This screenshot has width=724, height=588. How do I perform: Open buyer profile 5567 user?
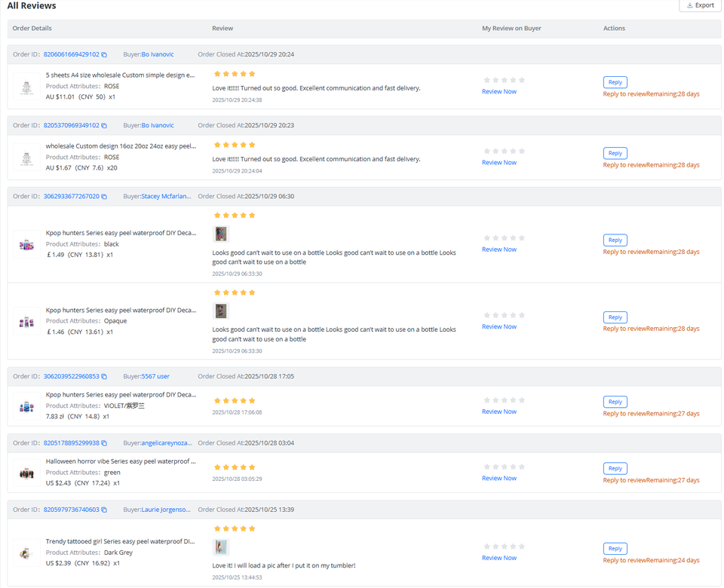(x=155, y=377)
